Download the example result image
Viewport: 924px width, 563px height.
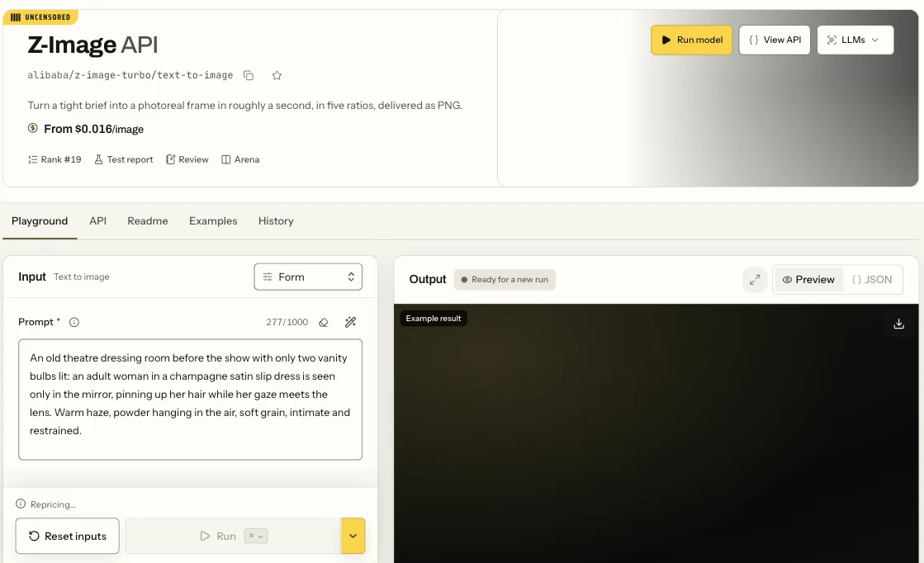(898, 324)
